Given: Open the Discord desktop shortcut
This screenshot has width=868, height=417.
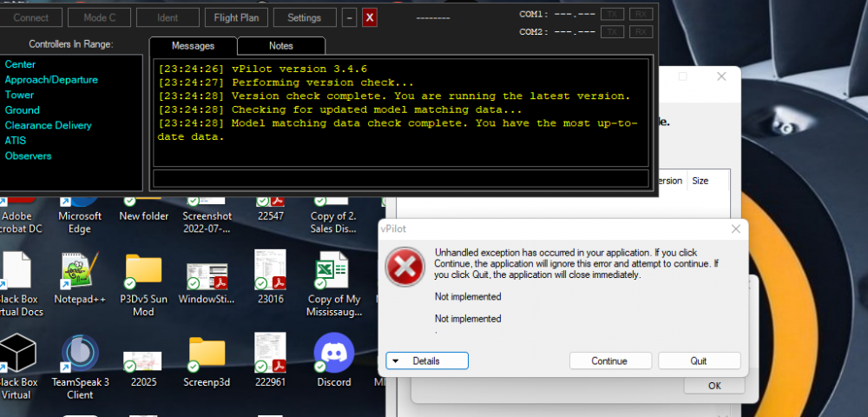Looking at the screenshot, I should pyautogui.click(x=334, y=352).
